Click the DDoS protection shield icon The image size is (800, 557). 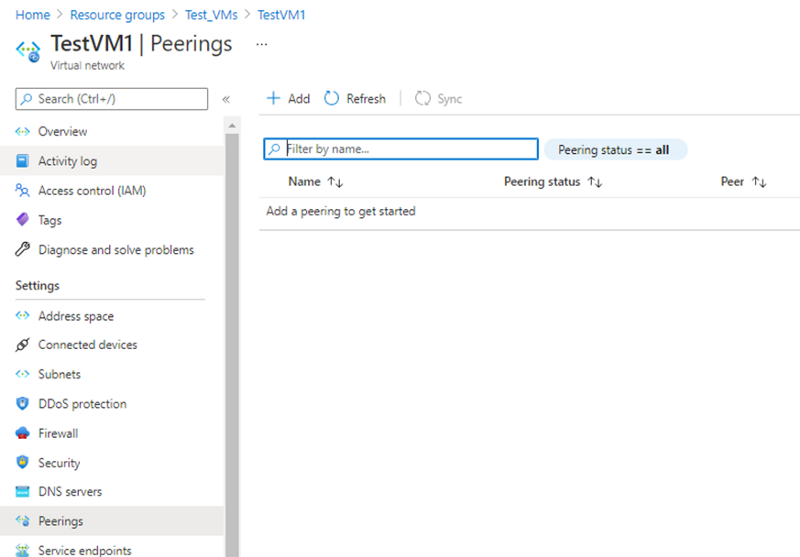(23, 404)
